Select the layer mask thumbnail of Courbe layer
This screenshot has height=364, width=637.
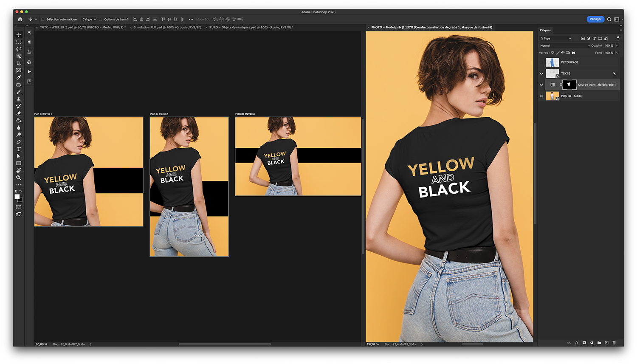coord(569,85)
